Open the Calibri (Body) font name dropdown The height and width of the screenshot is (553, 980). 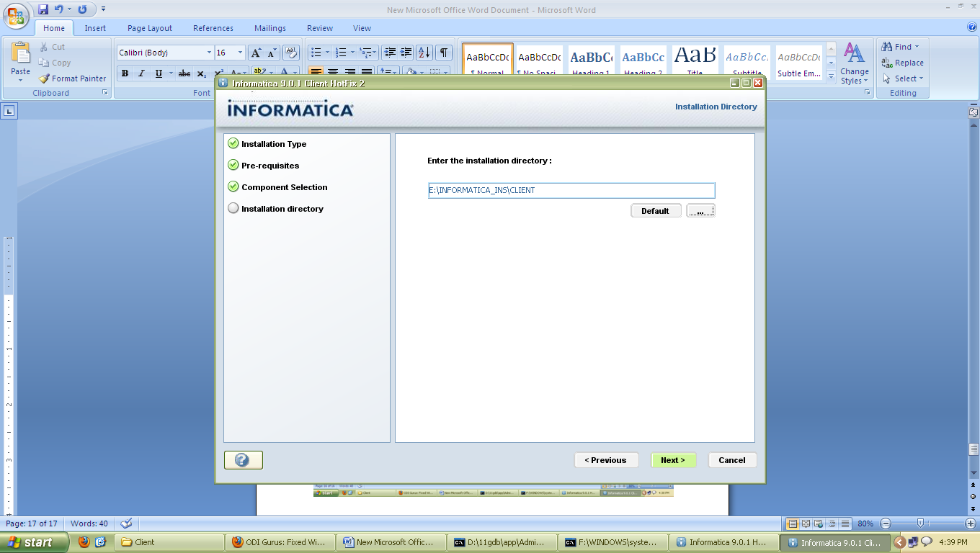point(210,53)
